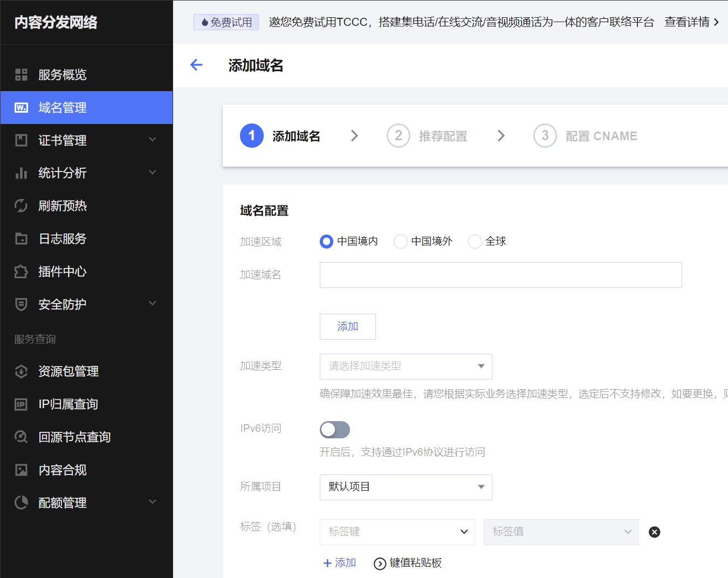Screen dimensions: 728x578
Task: Open the 日志服务 log service
Action: (61, 238)
